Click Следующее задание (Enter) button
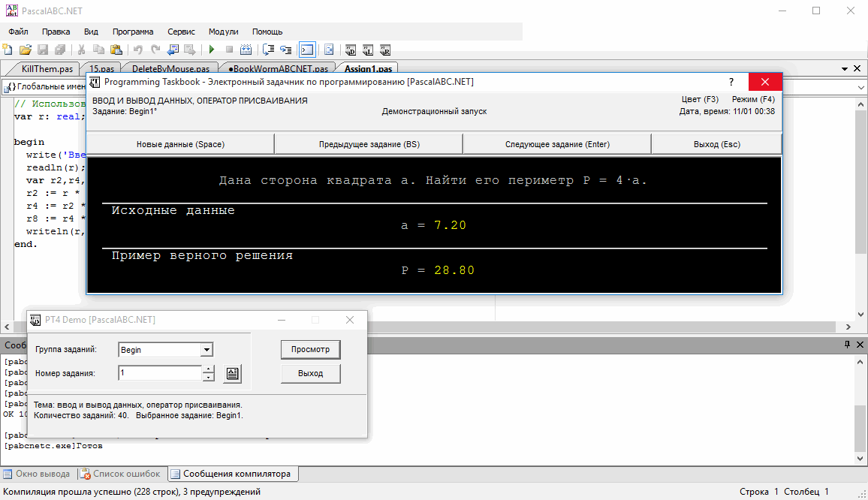This screenshot has width=868, height=500. pos(556,144)
